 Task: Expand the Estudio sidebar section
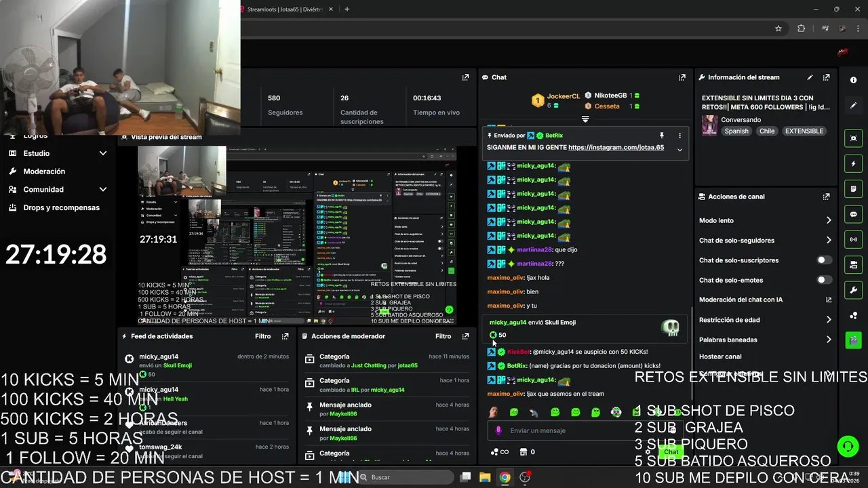103,153
